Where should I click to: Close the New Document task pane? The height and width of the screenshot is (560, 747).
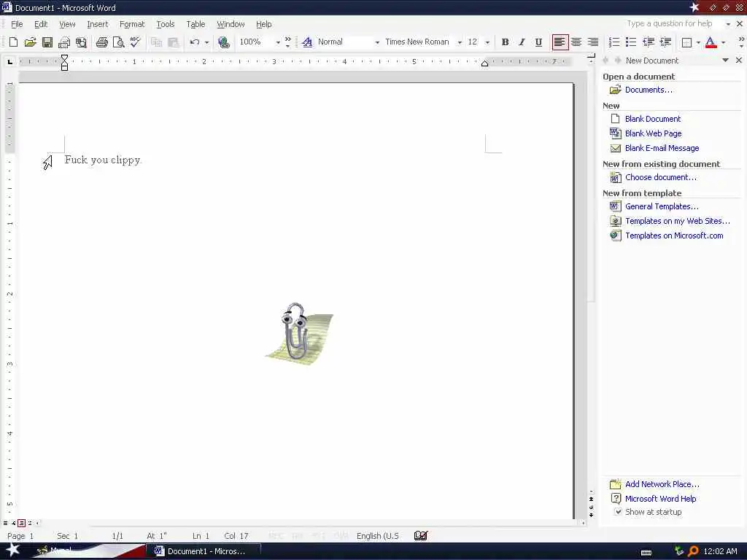coord(738,60)
